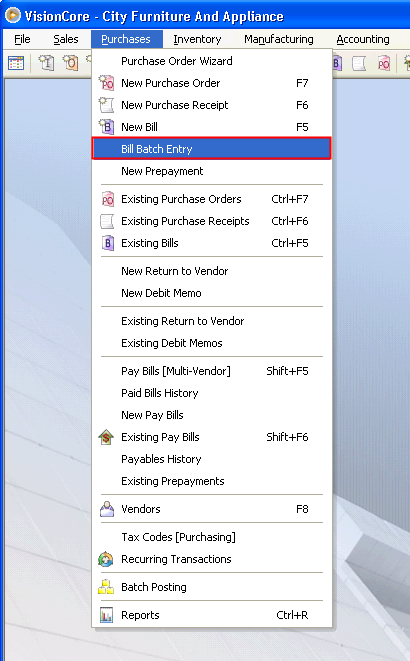Viewport: 410px width, 661px height.
Task: Click the yellow boxes icon beside Batch Posting
Action: click(106, 587)
